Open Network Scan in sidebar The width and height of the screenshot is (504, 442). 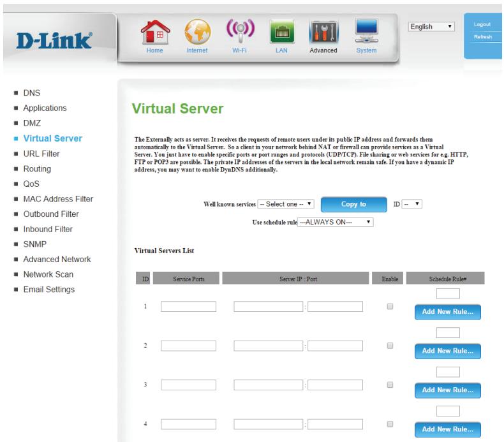pos(48,274)
